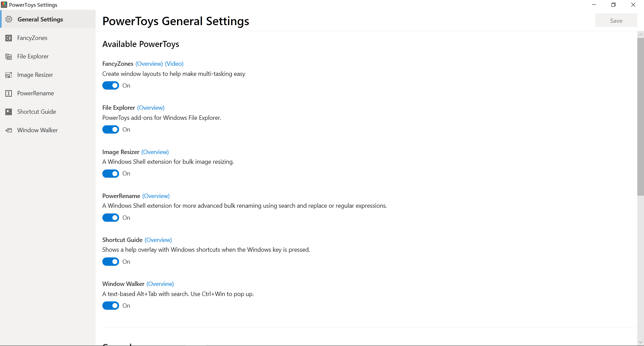Open Window Walker label in the sidebar
This screenshot has height=346, width=644.
pos(38,130)
